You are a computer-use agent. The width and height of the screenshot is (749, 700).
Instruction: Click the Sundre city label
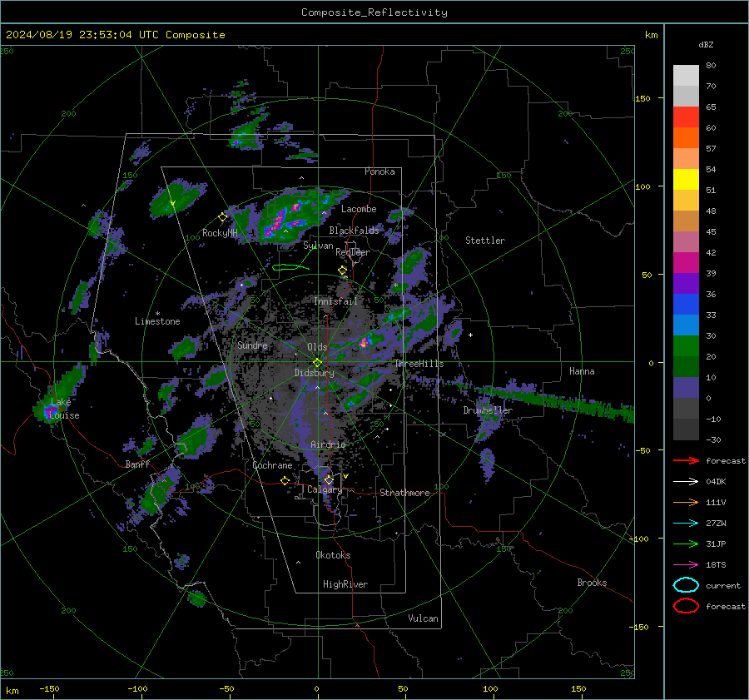click(252, 345)
